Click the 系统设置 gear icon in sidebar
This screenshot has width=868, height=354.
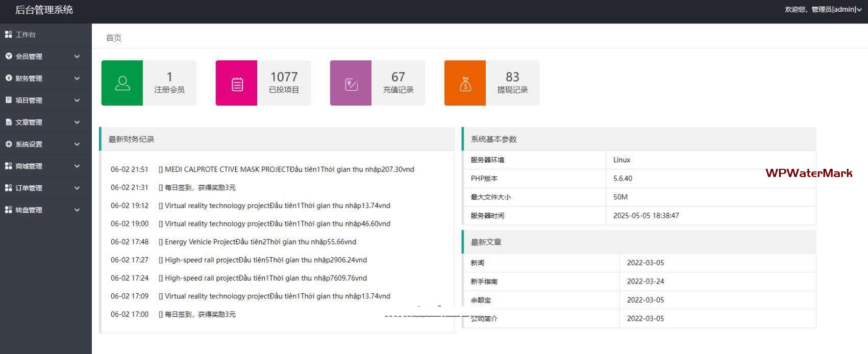[x=8, y=144]
